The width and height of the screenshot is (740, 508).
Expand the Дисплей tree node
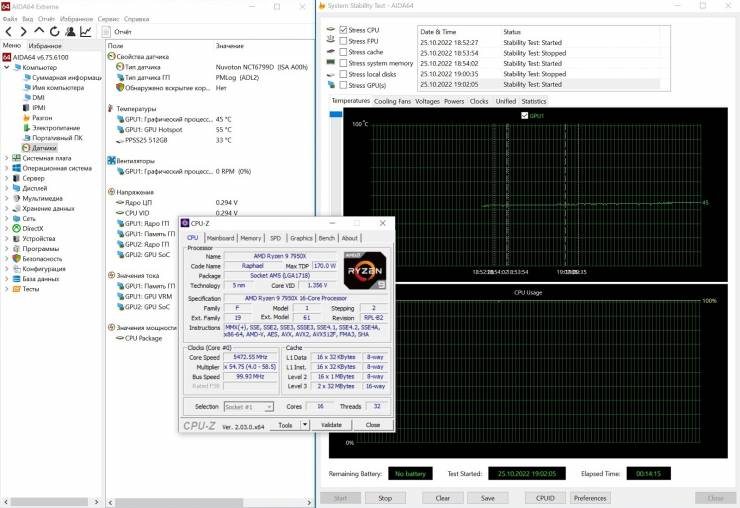click(x=7, y=188)
